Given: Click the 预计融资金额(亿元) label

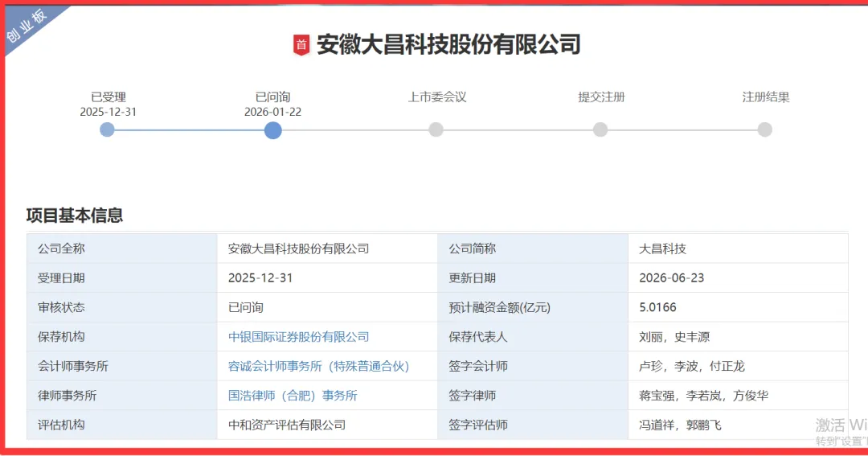Looking at the screenshot, I should 499,307.
